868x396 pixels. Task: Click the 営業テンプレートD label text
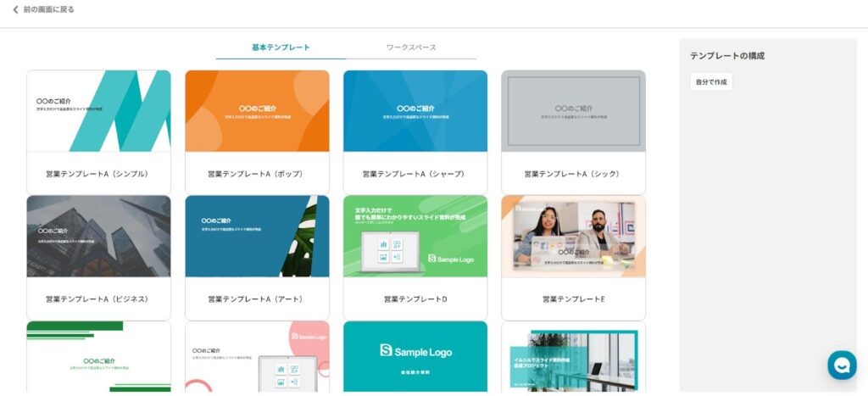click(x=415, y=299)
